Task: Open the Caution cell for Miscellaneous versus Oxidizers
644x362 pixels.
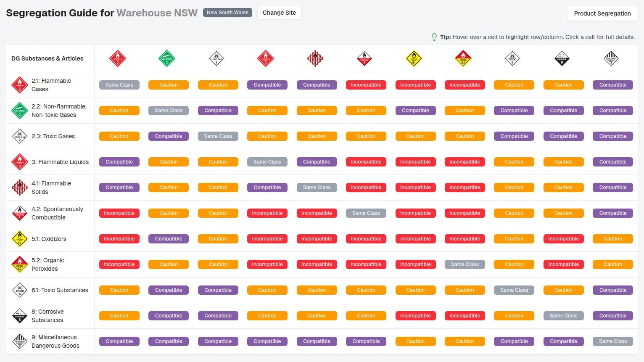Action: click(415, 341)
